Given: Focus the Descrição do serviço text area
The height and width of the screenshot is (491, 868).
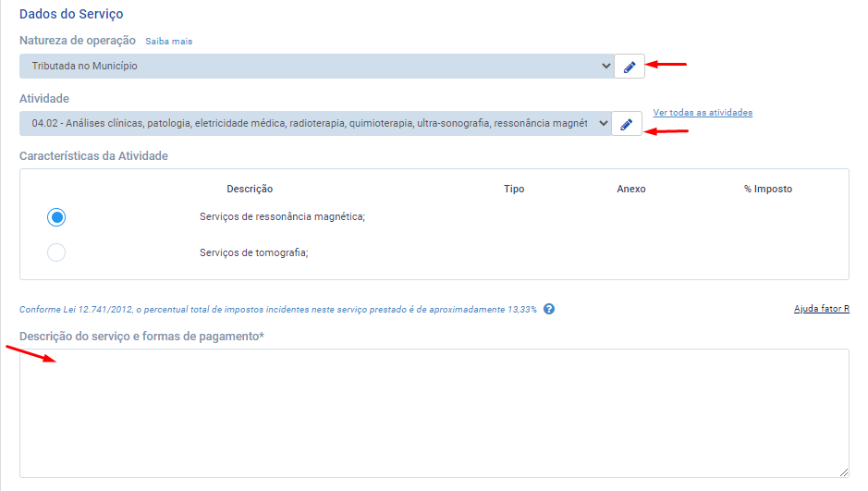Looking at the screenshot, I should pyautogui.click(x=434, y=412).
